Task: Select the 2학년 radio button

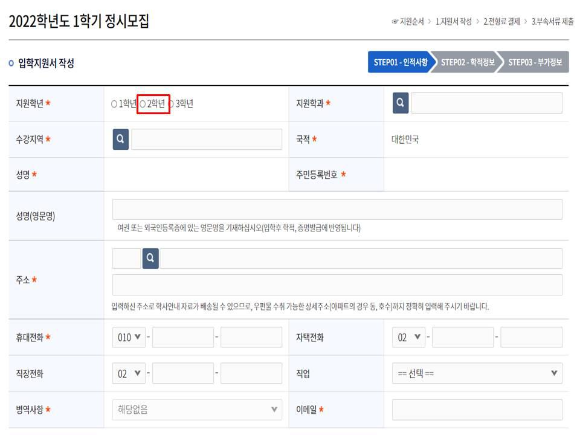Action: [142, 104]
